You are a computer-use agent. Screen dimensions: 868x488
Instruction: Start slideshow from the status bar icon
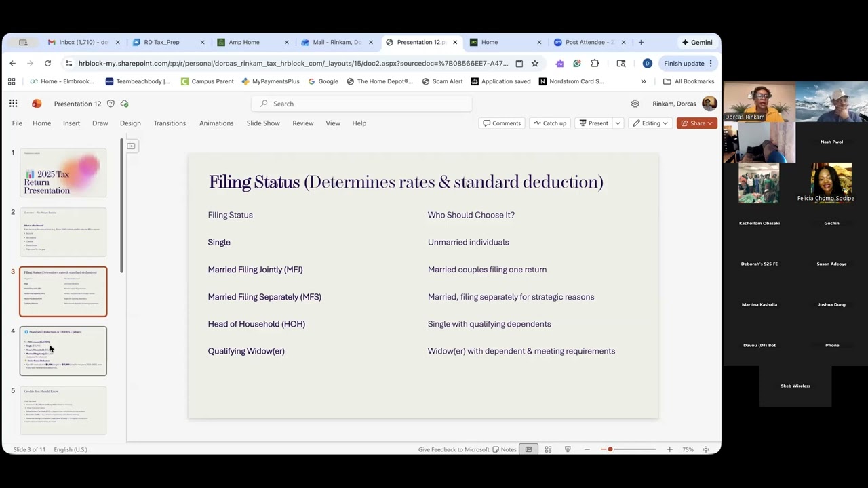[568, 449]
